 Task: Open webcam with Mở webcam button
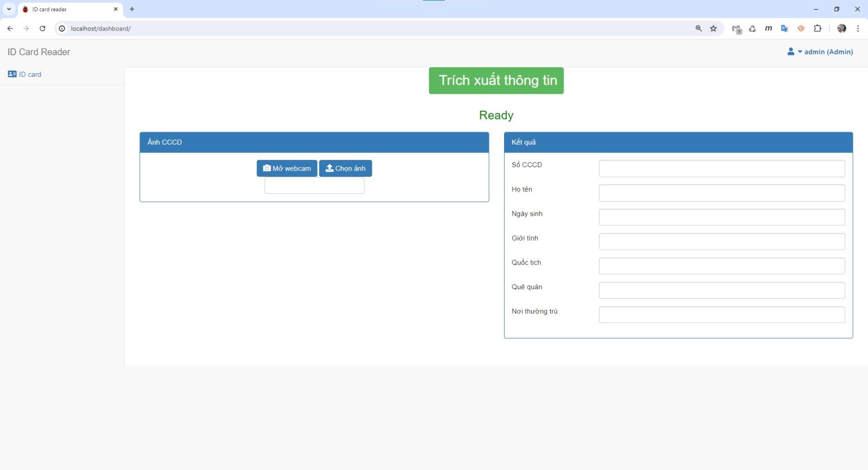pos(287,168)
